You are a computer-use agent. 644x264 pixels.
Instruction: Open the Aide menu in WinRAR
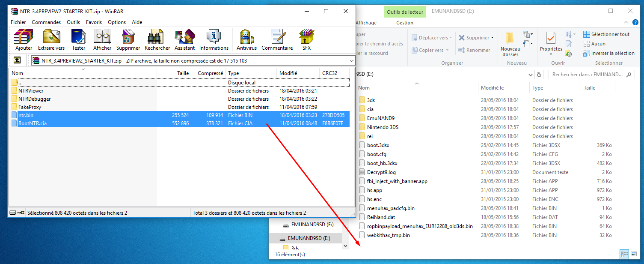tap(137, 22)
